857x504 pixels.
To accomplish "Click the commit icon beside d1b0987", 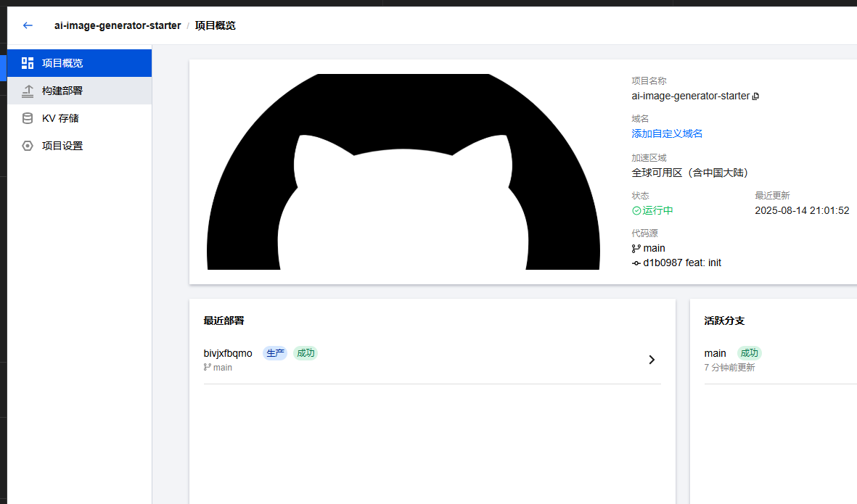I will [x=636, y=263].
